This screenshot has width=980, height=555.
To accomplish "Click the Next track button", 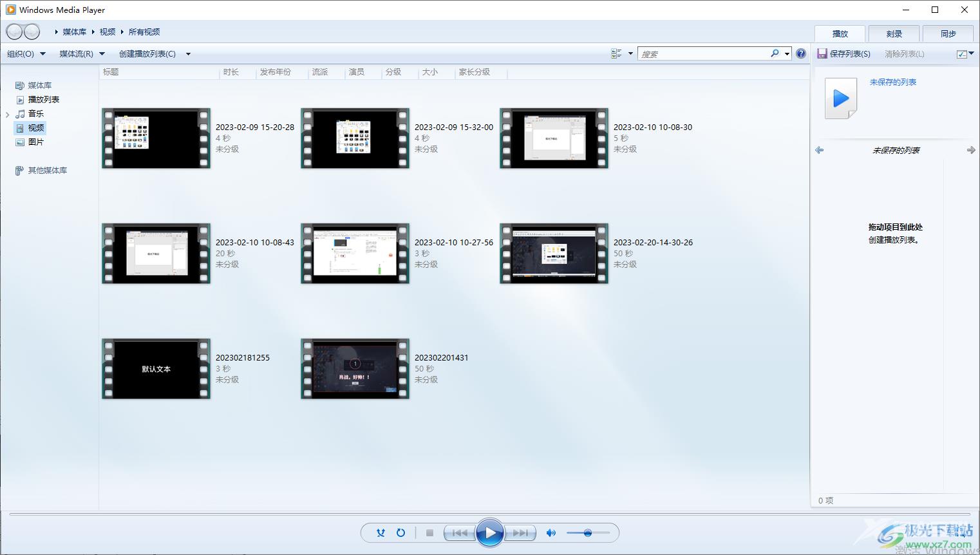I will pyautogui.click(x=520, y=532).
